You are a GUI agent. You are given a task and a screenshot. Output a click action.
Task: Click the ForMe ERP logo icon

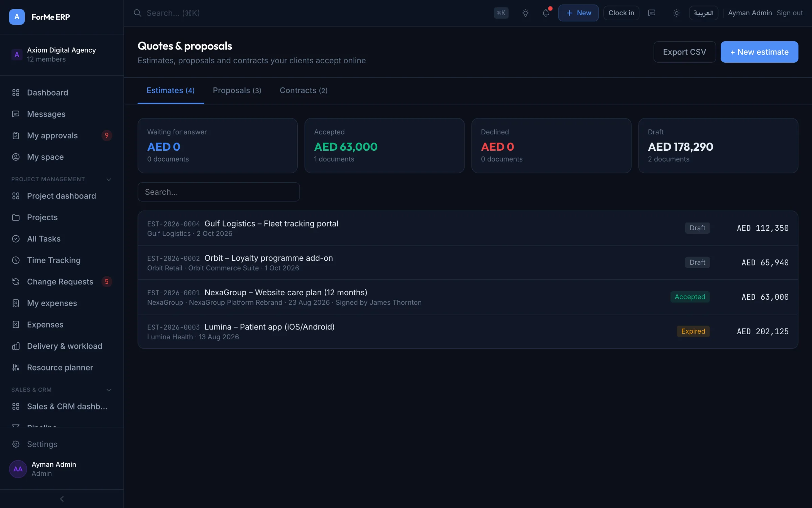point(17,17)
